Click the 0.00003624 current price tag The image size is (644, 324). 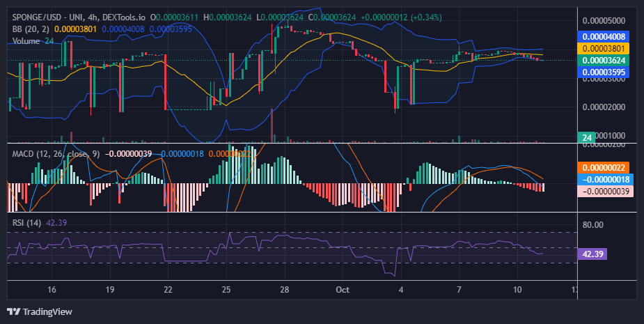[604, 61]
